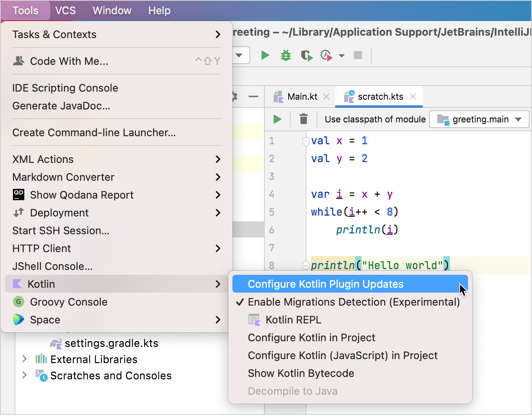Run the scratch file with green arrow
532x415 pixels.
[277, 119]
